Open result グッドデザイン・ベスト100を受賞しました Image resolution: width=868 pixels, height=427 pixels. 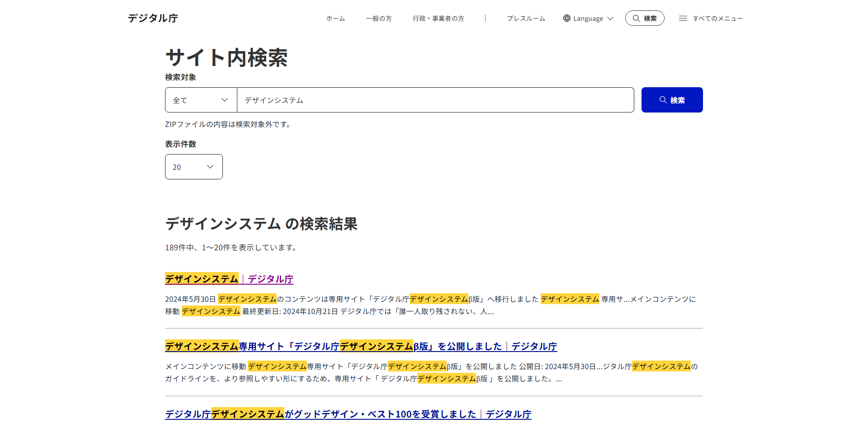point(348,414)
